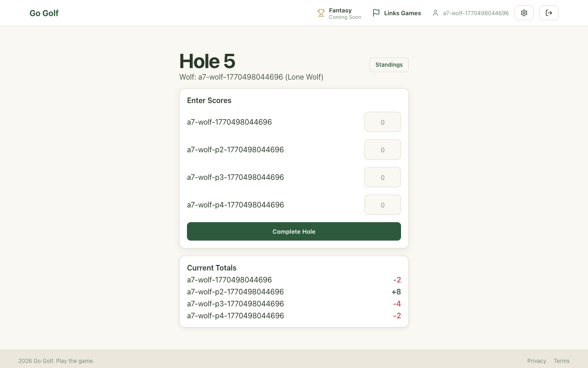This screenshot has height=368, width=588.
Task: Click the Fantasy trophy icon
Action: [321, 13]
